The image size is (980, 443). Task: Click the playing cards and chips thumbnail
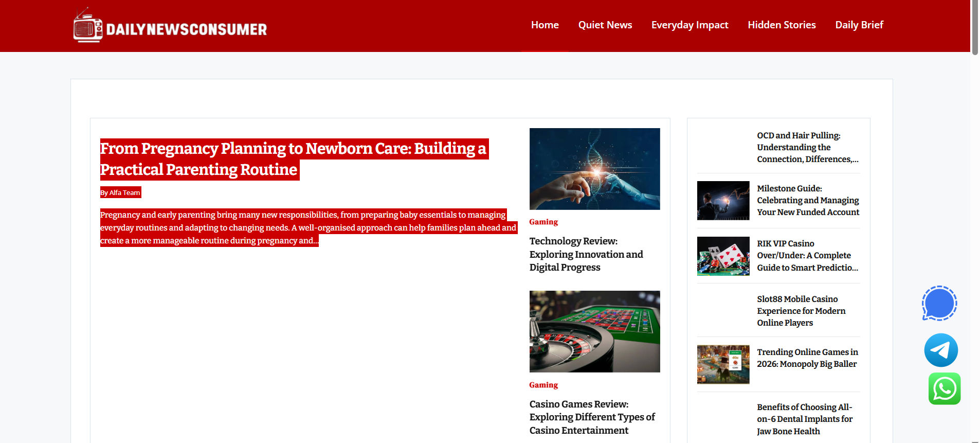coord(723,256)
